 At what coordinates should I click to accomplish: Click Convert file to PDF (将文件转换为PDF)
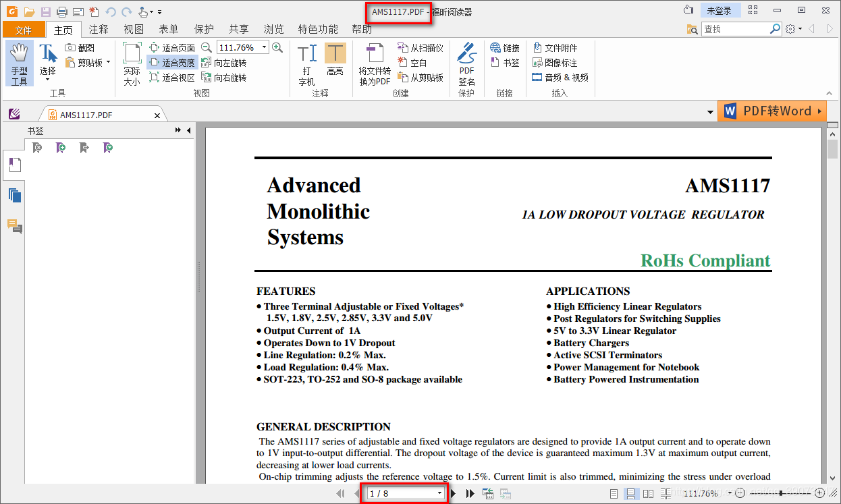pos(375,64)
